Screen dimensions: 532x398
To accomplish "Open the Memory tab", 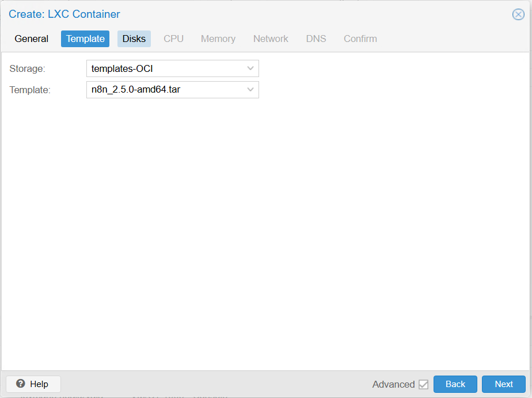I will click(218, 39).
